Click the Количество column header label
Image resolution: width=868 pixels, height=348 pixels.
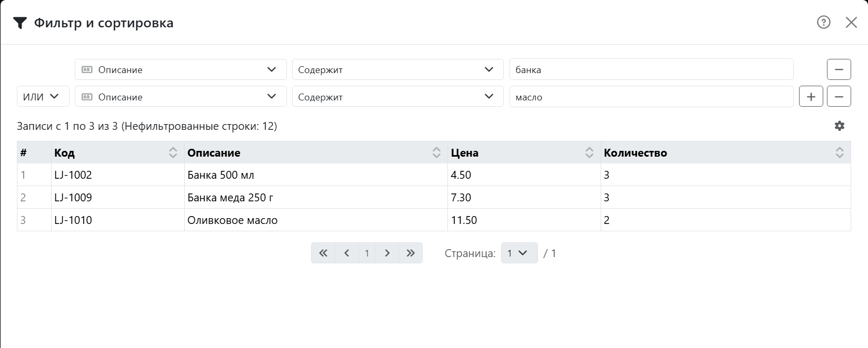(635, 152)
